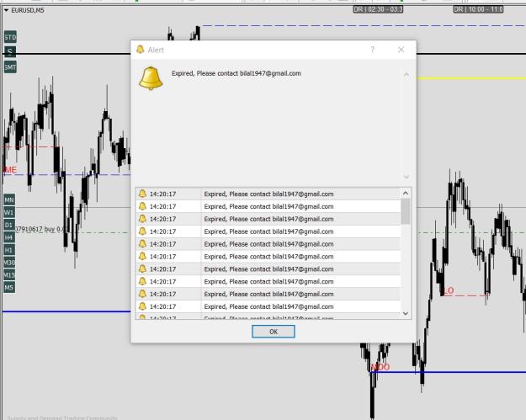
Task: Click the Alert title bar bell icon
Action: pos(141,50)
